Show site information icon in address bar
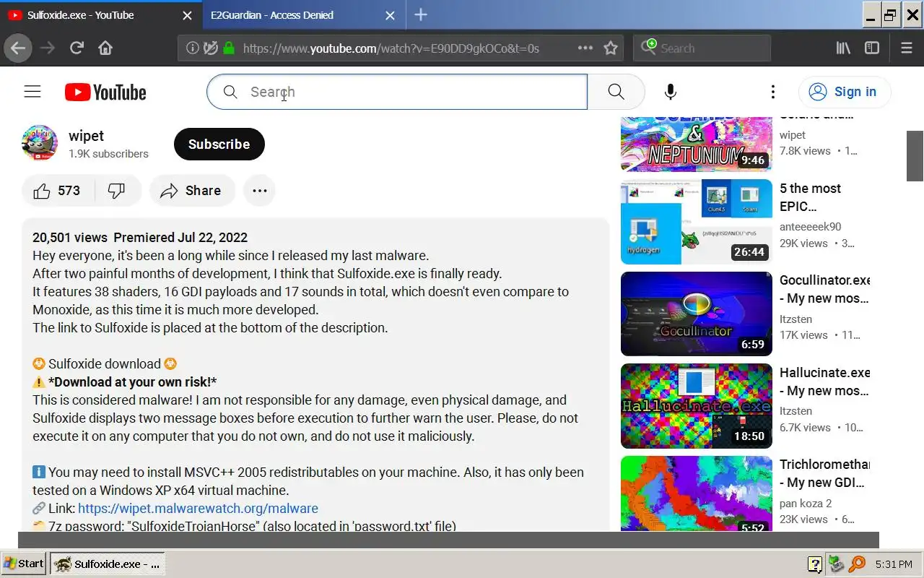 point(192,48)
